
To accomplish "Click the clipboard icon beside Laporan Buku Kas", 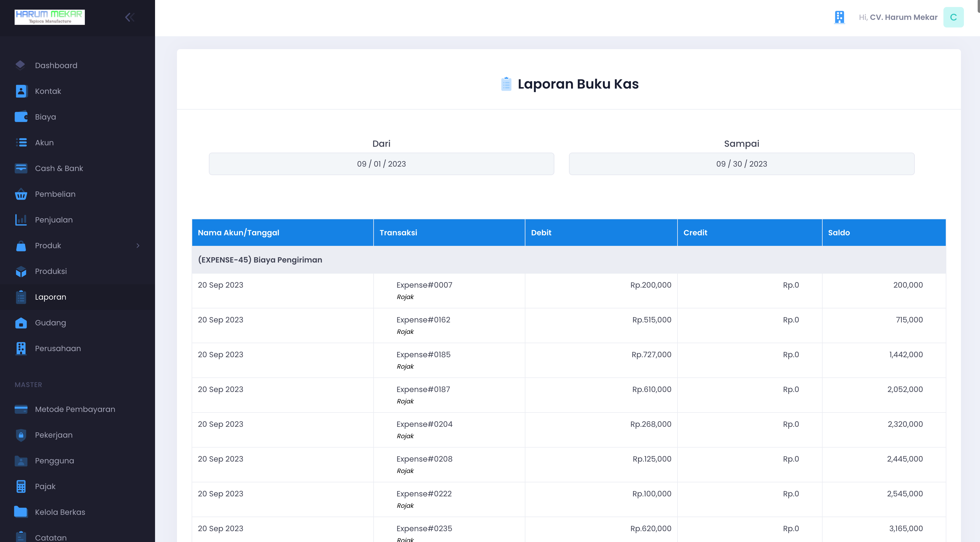I will click(506, 84).
